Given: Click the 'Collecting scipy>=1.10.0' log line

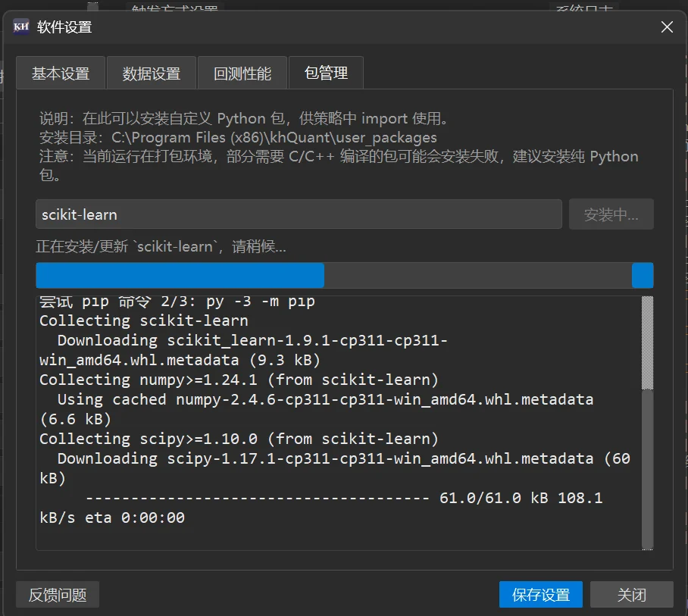Looking at the screenshot, I should 239,439.
